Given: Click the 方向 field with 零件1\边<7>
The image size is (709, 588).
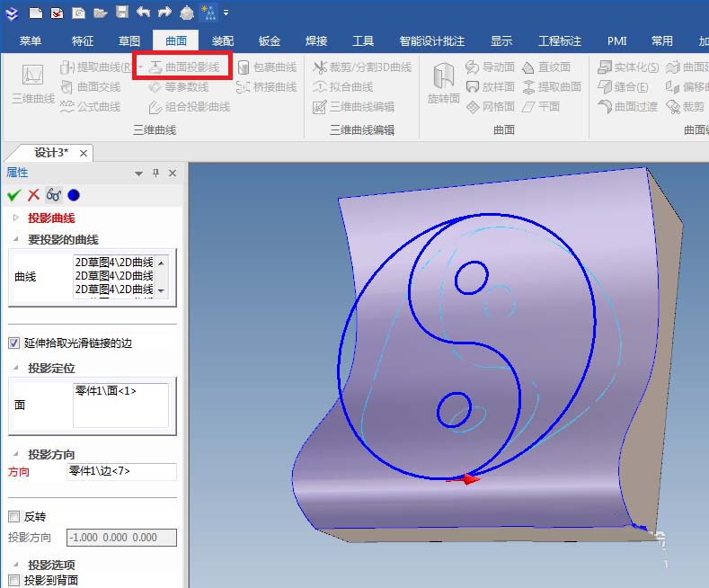Looking at the screenshot, I should [121, 471].
